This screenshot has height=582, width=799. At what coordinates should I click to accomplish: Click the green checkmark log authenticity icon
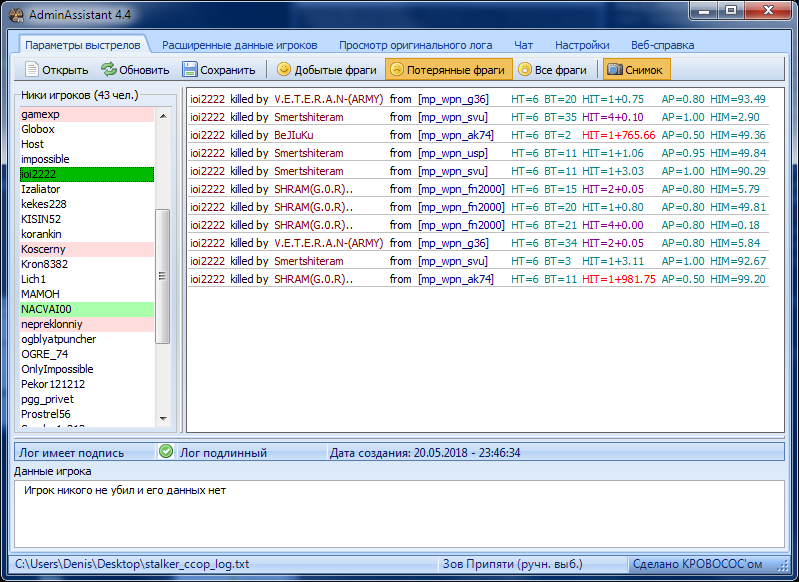tap(166, 451)
